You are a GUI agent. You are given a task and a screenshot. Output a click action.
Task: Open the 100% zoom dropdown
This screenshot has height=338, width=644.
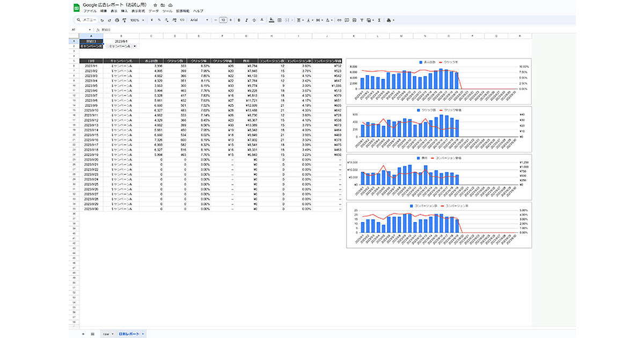pos(136,20)
